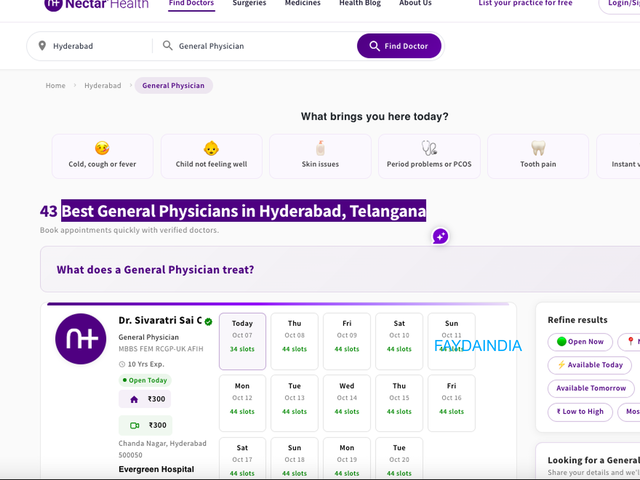Select the Period problems or PCOS card
Image resolution: width=640 pixels, height=480 pixels.
pos(429,156)
